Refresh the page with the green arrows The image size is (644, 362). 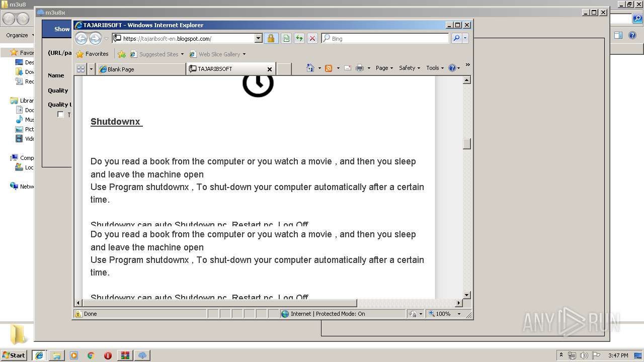point(299,38)
